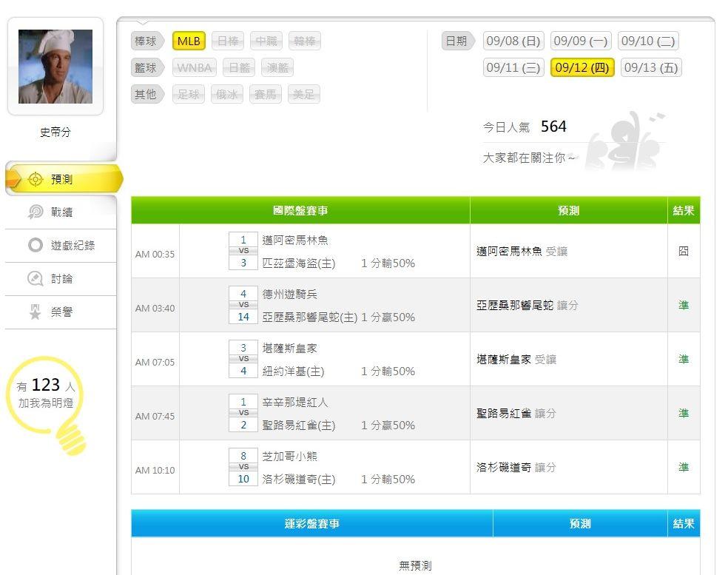This screenshot has height=575, width=728.
Task: Click 堪薩斯皇家 team name in match row
Action: 290,349
